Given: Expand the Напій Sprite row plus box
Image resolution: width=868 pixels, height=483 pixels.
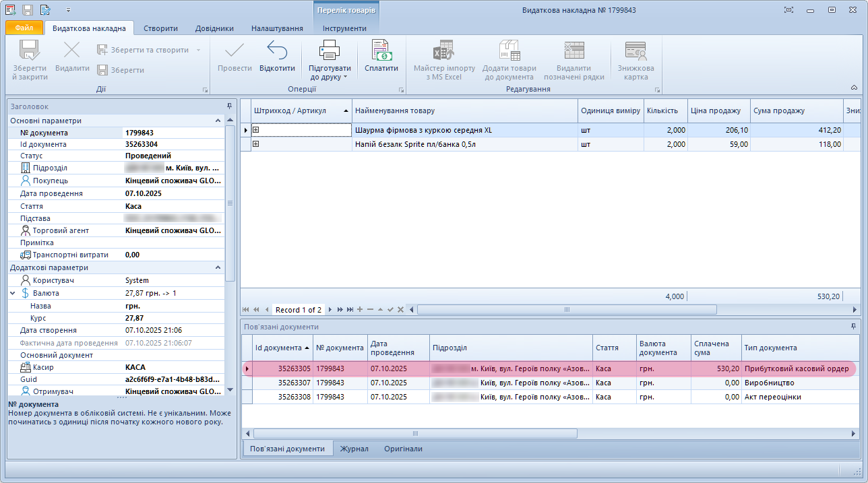Looking at the screenshot, I should point(256,143).
